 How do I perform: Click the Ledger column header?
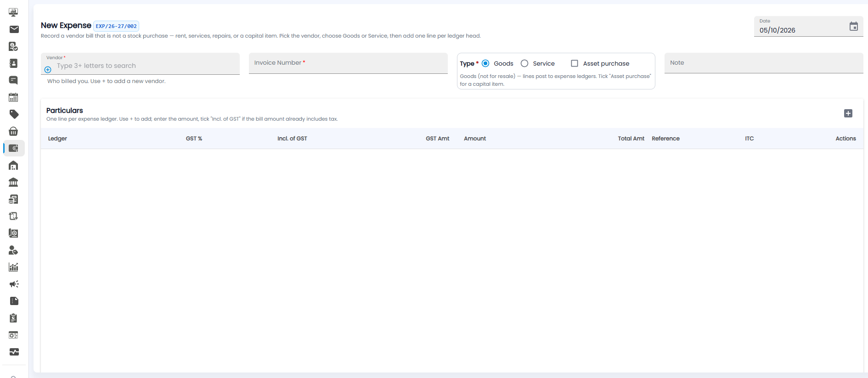click(57, 139)
